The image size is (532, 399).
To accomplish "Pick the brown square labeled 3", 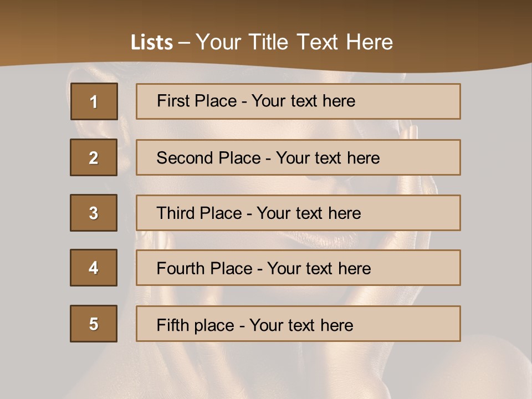I will click(94, 213).
